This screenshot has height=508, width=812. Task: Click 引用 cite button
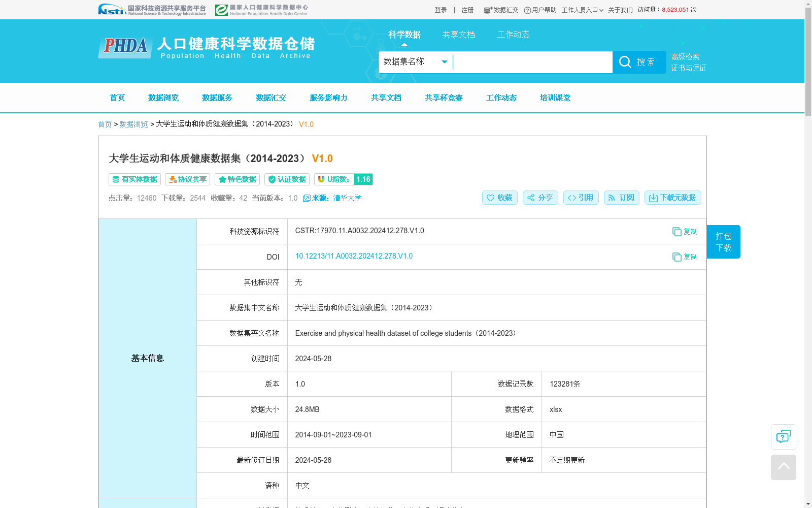581,198
